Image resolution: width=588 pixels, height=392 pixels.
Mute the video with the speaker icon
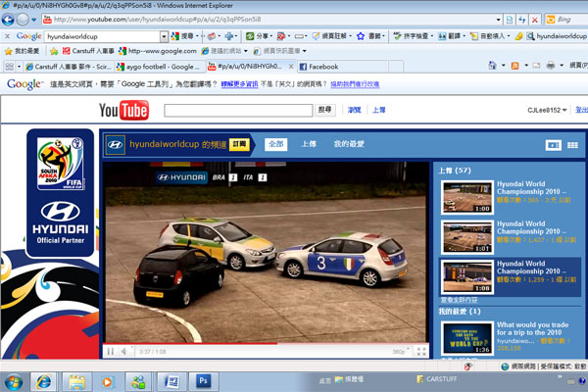point(125,351)
